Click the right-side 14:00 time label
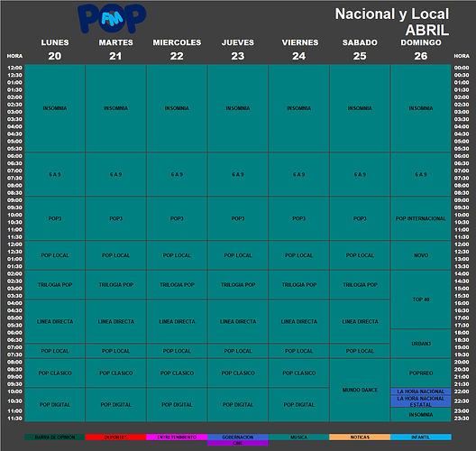Viewport: 476px width, 451px height. (x=462, y=273)
